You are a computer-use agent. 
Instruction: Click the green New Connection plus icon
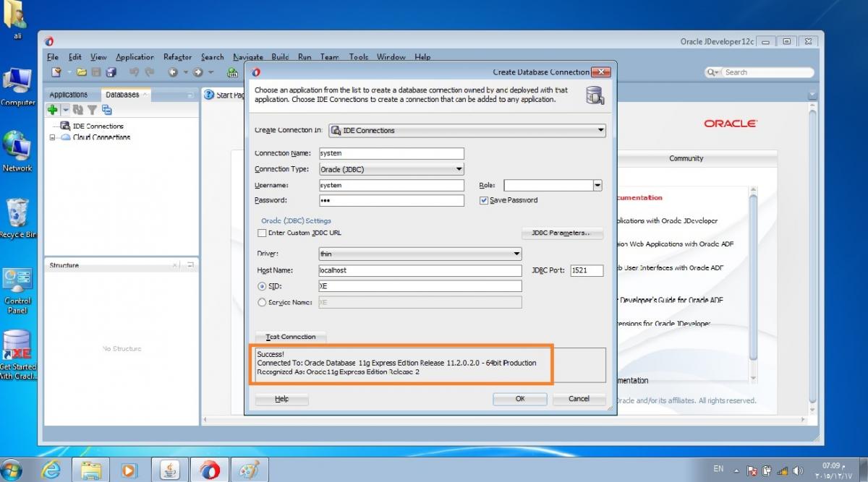coord(52,110)
